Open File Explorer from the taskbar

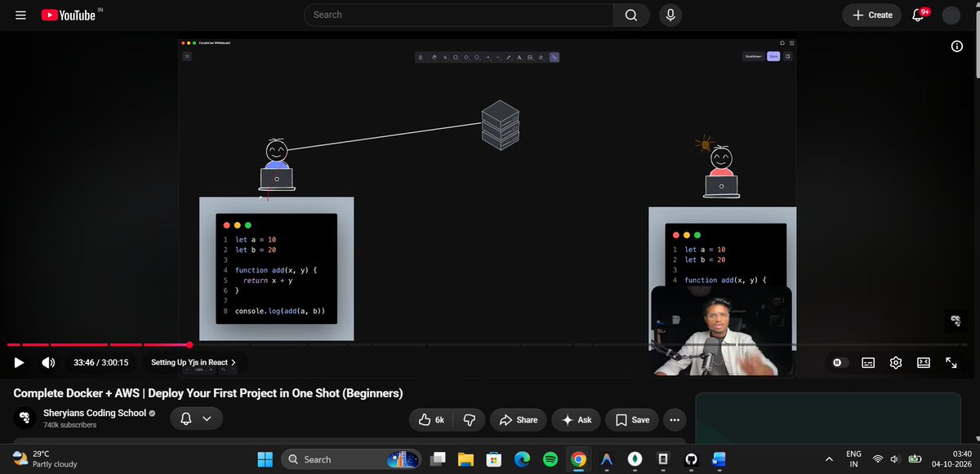(466, 459)
